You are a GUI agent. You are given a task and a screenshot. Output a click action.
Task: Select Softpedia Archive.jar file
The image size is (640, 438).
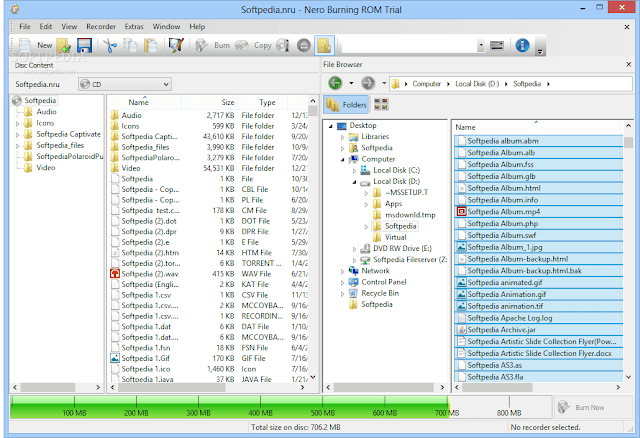(x=538, y=329)
